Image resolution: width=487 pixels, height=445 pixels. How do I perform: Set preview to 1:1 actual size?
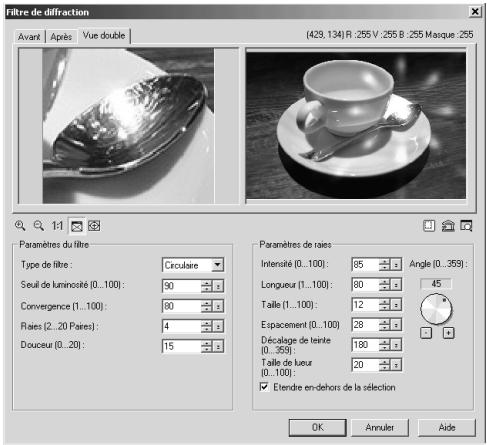[x=57, y=226]
